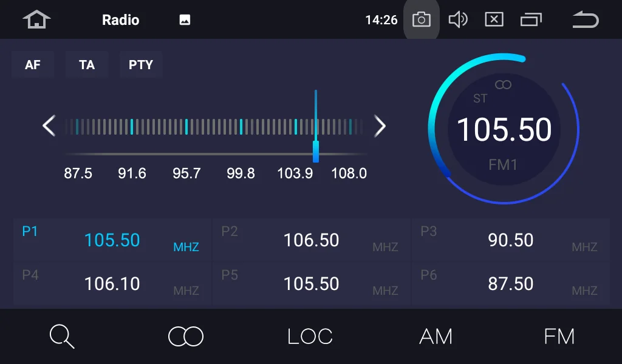Screen dimensions: 622x364
Task: Switch to the FM band
Action: point(559,336)
